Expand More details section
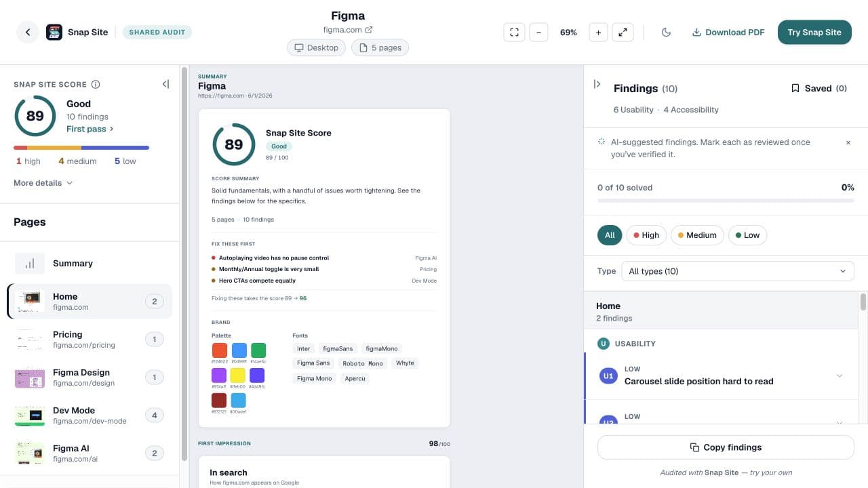This screenshot has height=488, width=868. click(43, 183)
